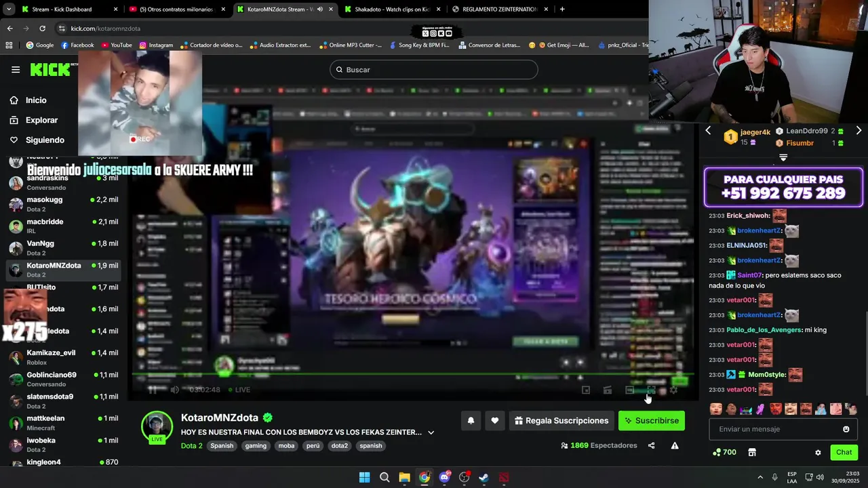
Task: Open the Kick sidebar hamburger menu
Action: (16, 70)
